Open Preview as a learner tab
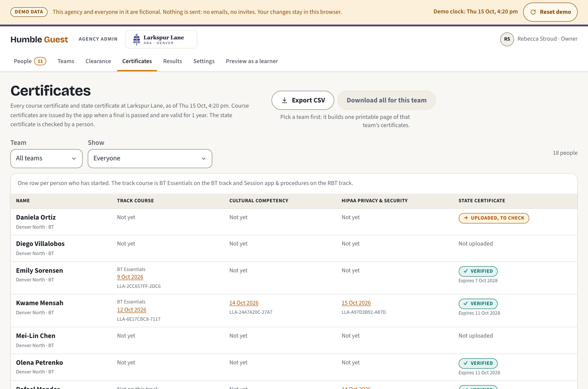This screenshot has height=389, width=588. pos(252,61)
